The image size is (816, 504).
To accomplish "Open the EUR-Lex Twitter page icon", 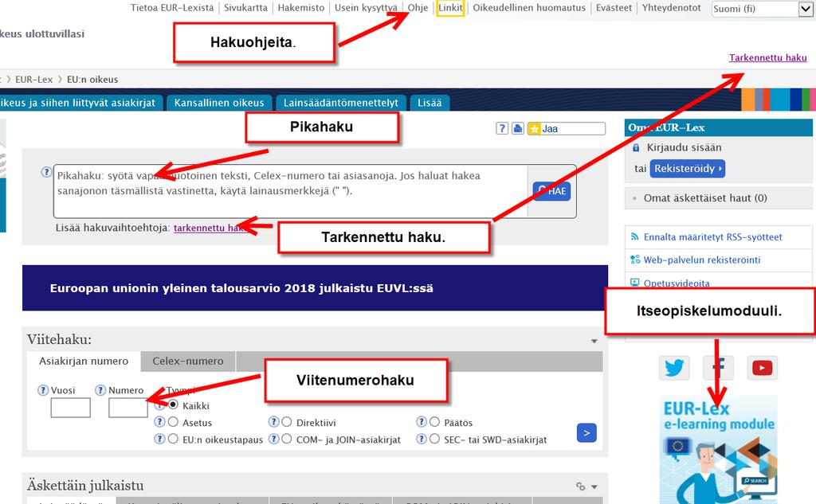I will point(674,368).
